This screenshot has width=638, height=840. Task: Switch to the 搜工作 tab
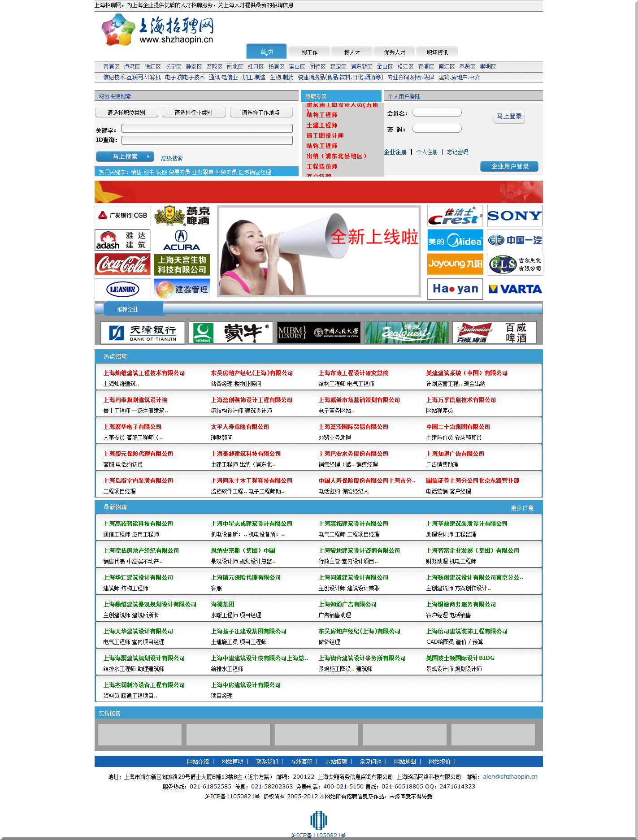309,52
